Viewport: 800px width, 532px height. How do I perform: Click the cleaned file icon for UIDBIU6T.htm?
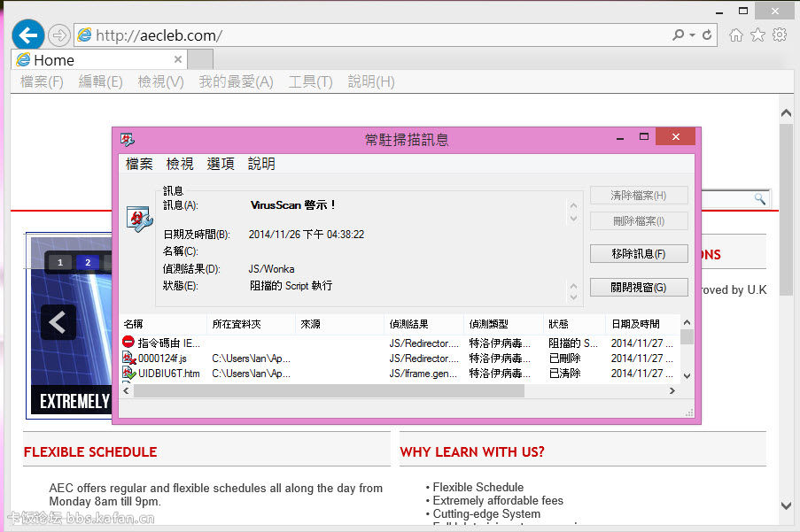tap(128, 373)
